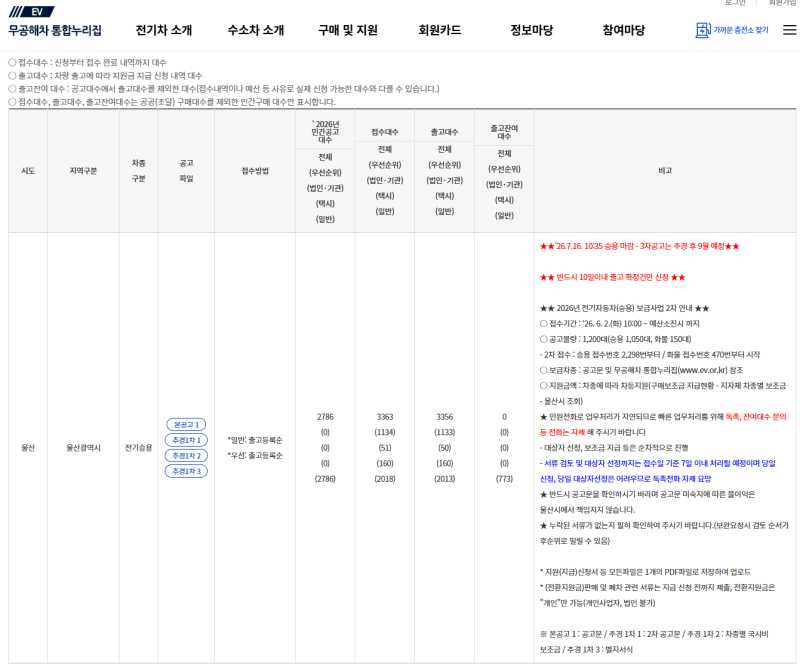Screen dimensions: 800x668
Task: Click the total received count 3363
Action: pyautogui.click(x=385, y=417)
